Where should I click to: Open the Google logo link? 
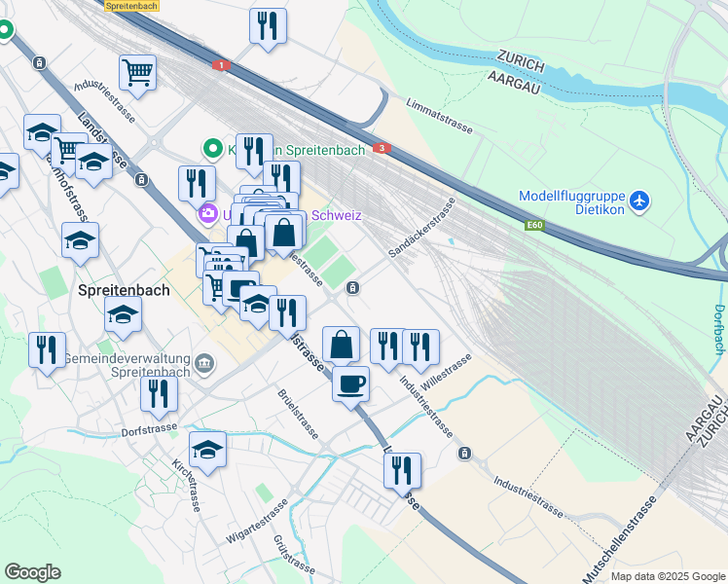32,572
